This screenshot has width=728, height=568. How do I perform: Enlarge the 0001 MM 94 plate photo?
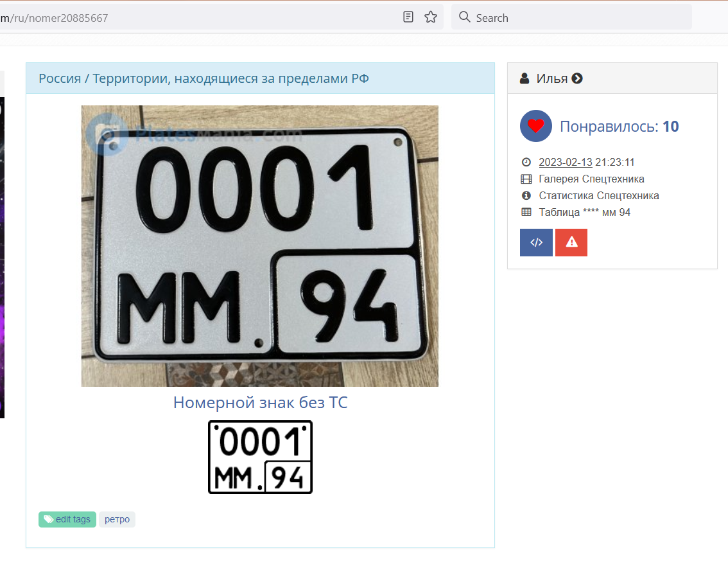tap(259, 245)
